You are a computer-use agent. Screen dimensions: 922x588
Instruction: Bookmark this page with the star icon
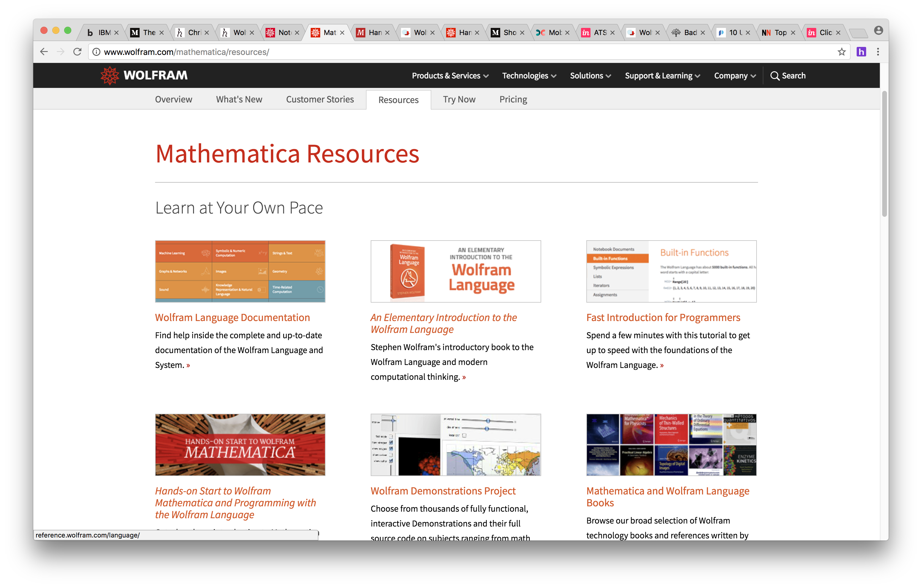(842, 52)
